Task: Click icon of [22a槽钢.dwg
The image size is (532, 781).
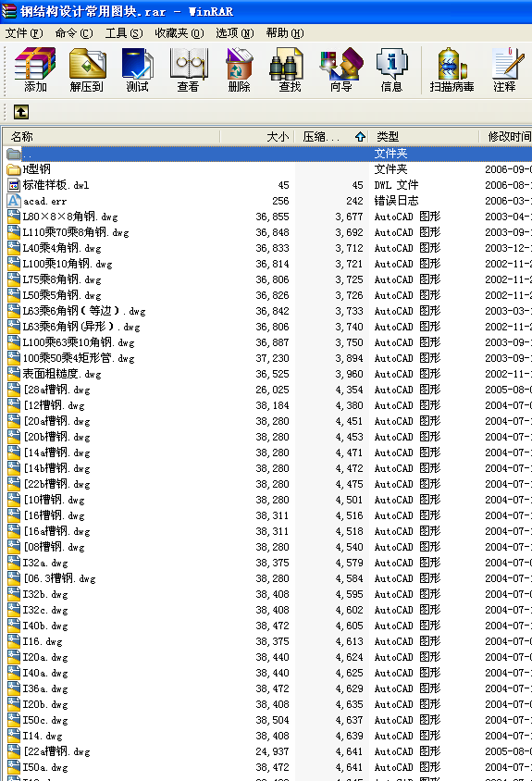Action: (x=14, y=751)
